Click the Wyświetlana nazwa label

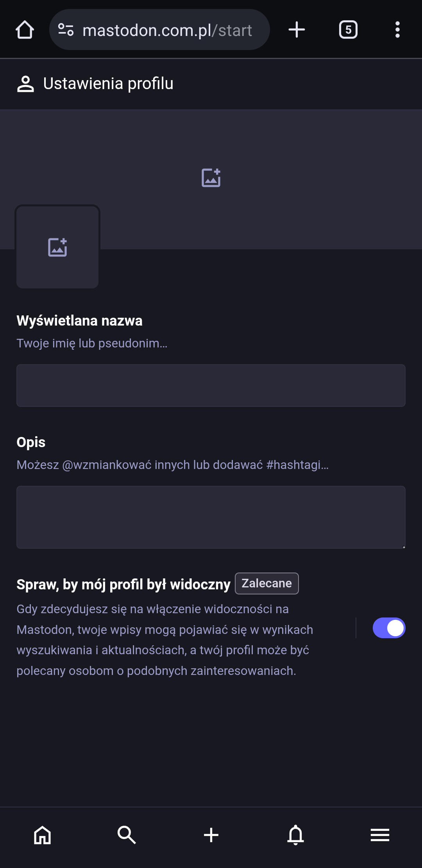pyautogui.click(x=79, y=320)
